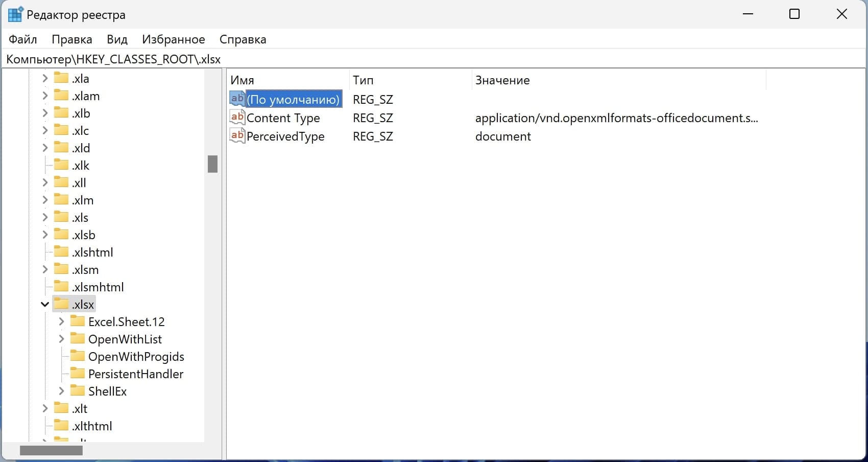This screenshot has height=462, width=868.
Task: Click the .xlc folder icon
Action: click(61, 130)
